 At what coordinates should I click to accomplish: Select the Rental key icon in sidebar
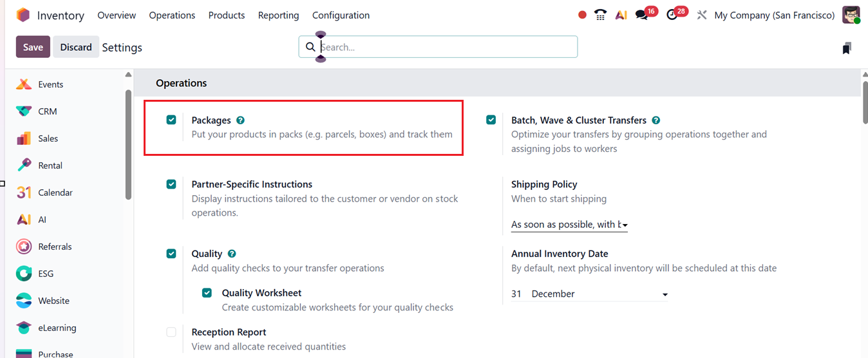pos(24,165)
